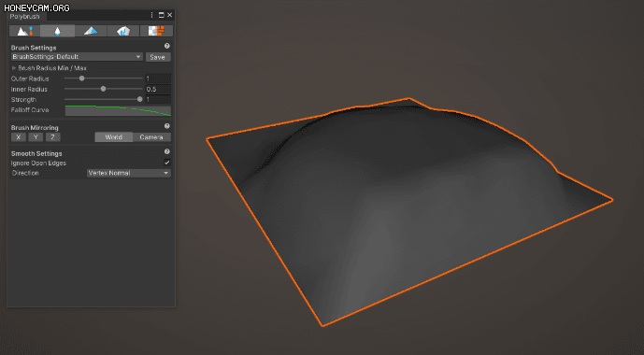This screenshot has width=644, height=355.
Task: Maximize the Polybrush panel
Action: pos(162,15)
